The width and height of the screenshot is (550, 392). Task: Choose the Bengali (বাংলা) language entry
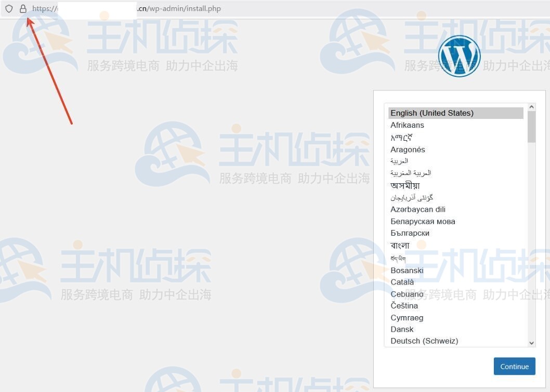coord(401,245)
